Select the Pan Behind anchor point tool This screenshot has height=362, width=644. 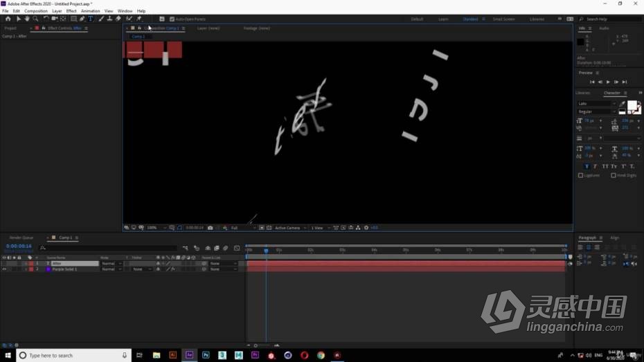[63, 19]
